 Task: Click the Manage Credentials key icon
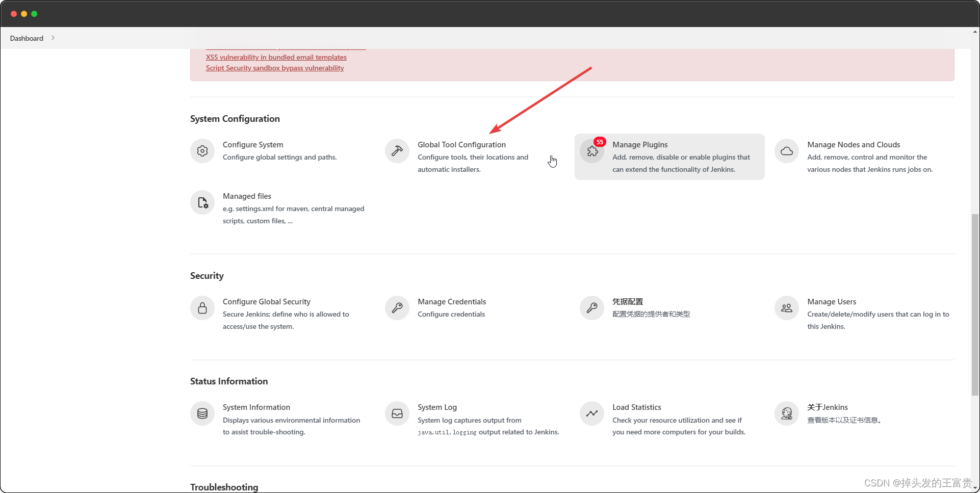pyautogui.click(x=397, y=307)
